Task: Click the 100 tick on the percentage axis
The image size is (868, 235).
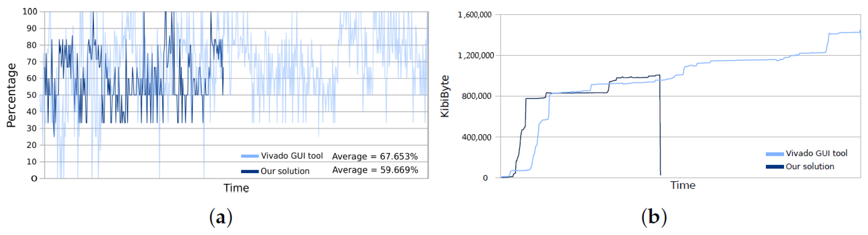Action: 30,11
